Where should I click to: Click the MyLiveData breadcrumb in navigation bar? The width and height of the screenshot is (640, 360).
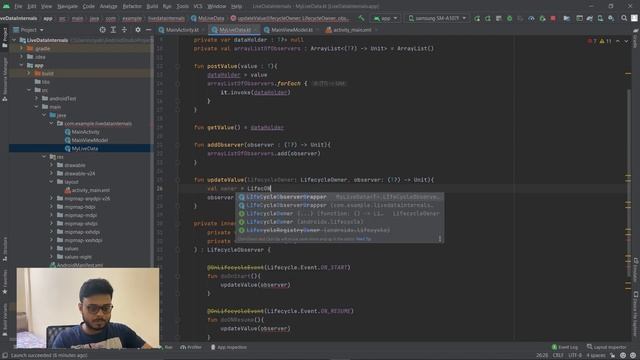208,18
